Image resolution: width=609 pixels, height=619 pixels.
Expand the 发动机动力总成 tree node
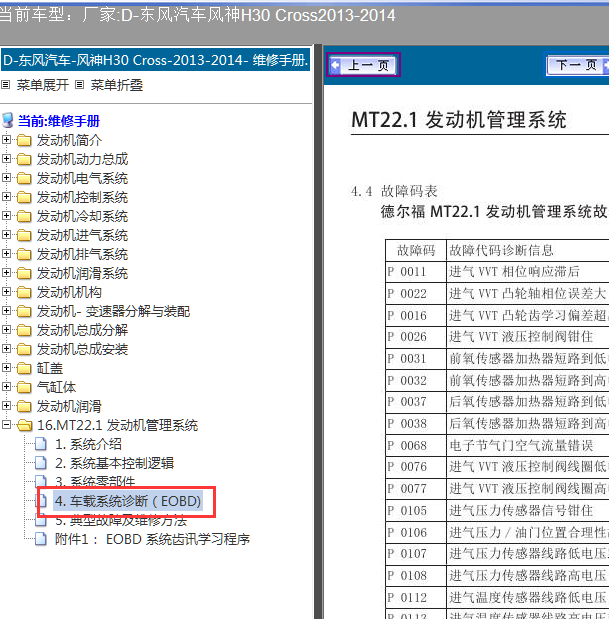coord(6,158)
